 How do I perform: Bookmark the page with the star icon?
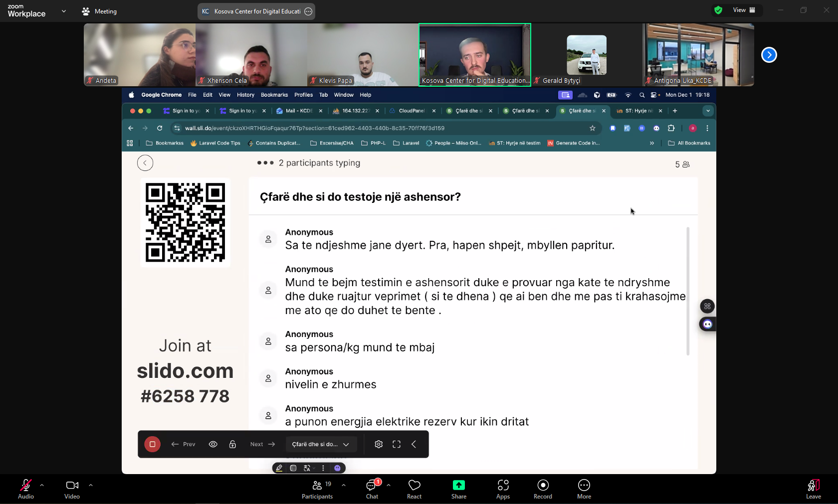[x=593, y=128]
